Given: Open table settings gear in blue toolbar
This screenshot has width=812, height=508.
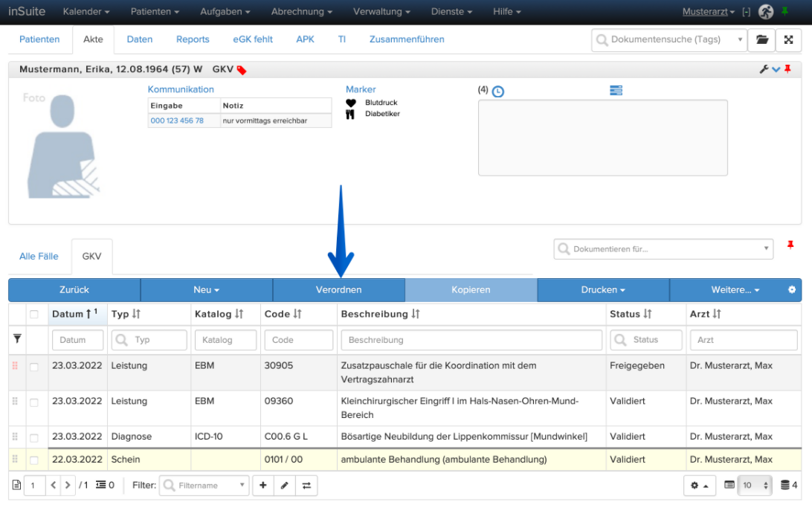Looking at the screenshot, I should (x=791, y=289).
